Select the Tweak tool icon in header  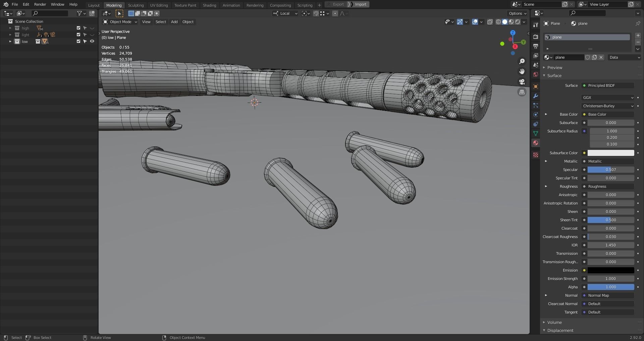click(x=119, y=13)
